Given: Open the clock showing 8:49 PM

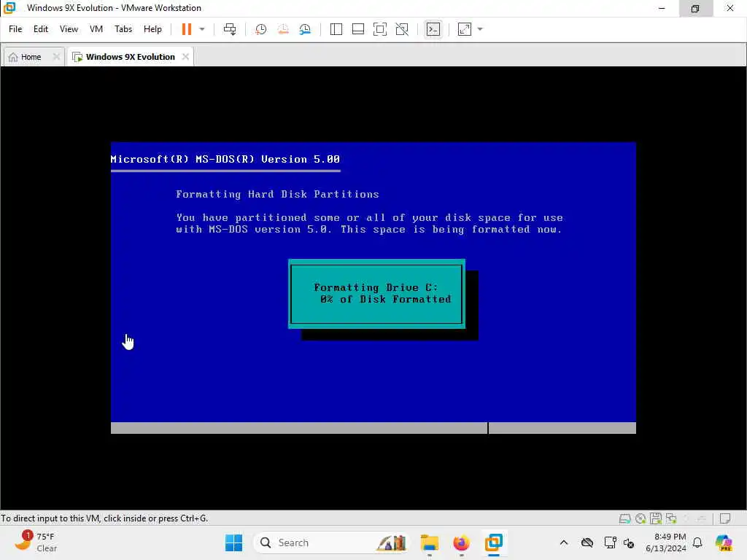Looking at the screenshot, I should pos(665,542).
